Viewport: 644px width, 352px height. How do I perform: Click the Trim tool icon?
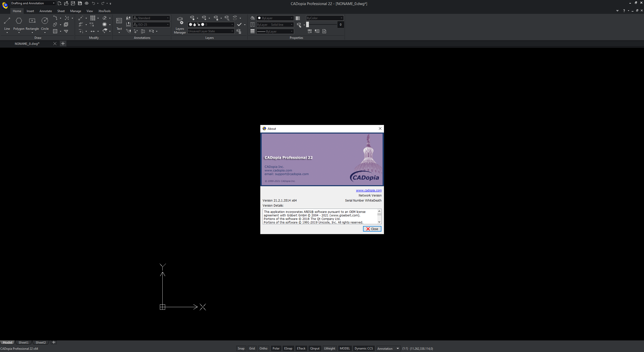pos(81,24)
